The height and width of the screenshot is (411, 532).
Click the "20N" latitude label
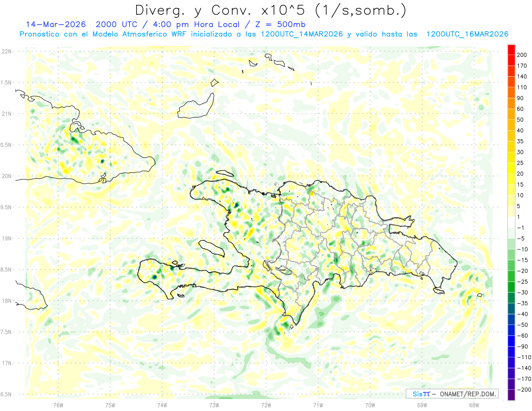[6, 176]
